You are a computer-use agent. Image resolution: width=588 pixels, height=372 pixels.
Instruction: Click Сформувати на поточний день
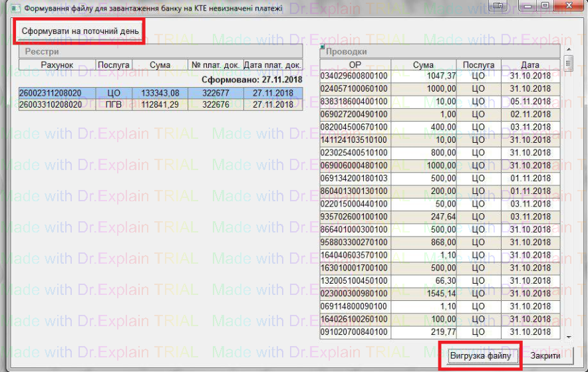click(80, 31)
